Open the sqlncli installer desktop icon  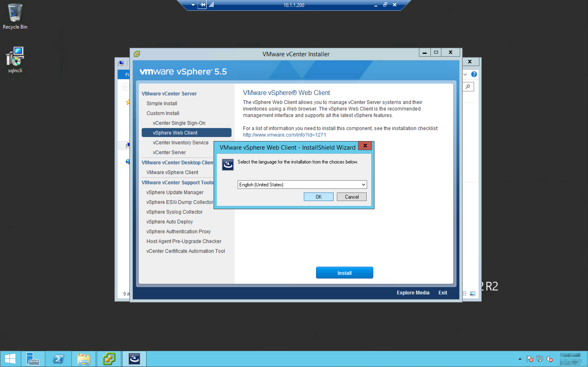pos(15,60)
